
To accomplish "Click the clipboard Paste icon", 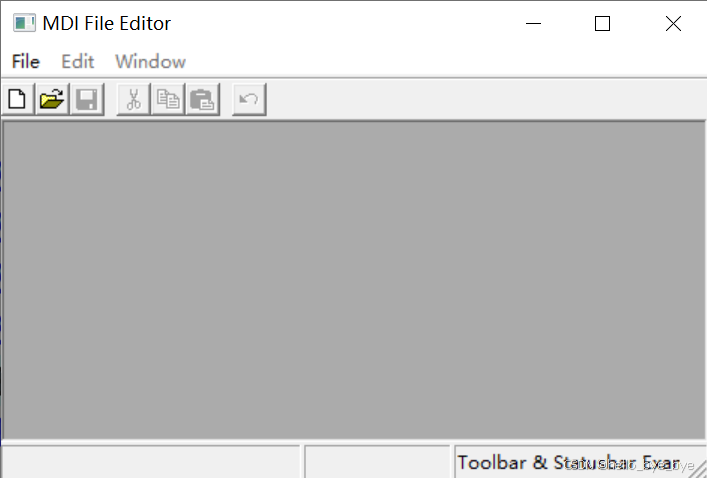I will point(203,99).
